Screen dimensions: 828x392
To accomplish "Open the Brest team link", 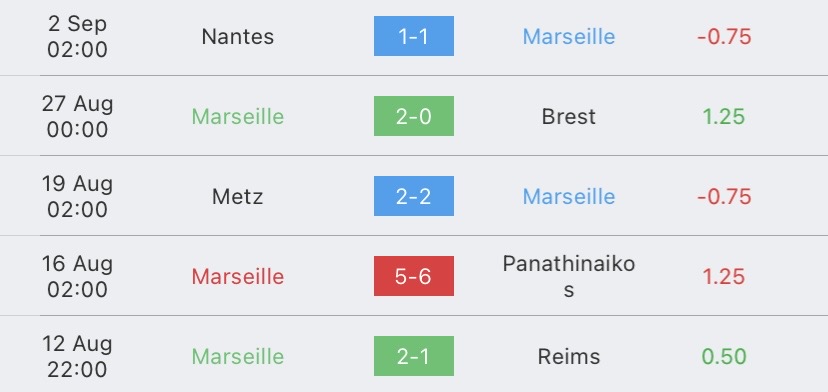I will click(x=569, y=117).
